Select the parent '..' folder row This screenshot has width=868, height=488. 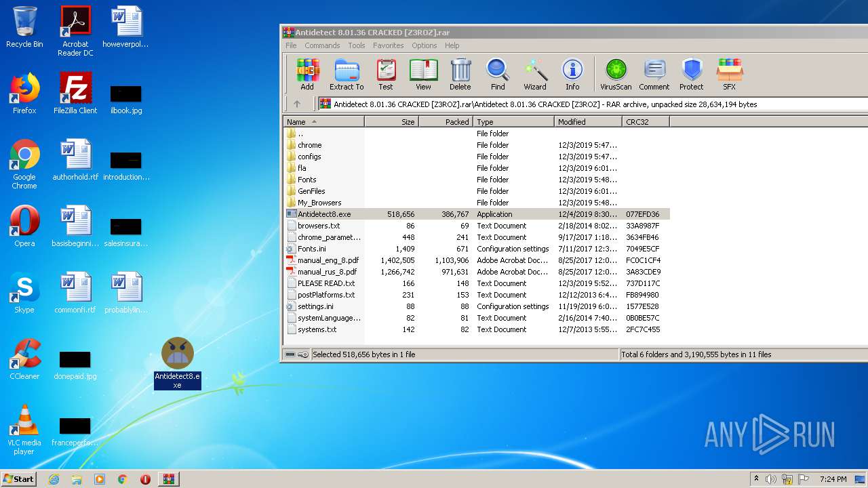pyautogui.click(x=476, y=134)
